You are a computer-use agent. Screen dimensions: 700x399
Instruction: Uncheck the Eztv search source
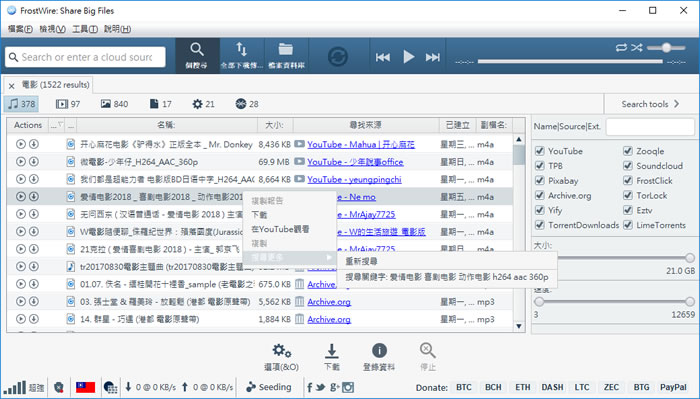click(x=628, y=210)
